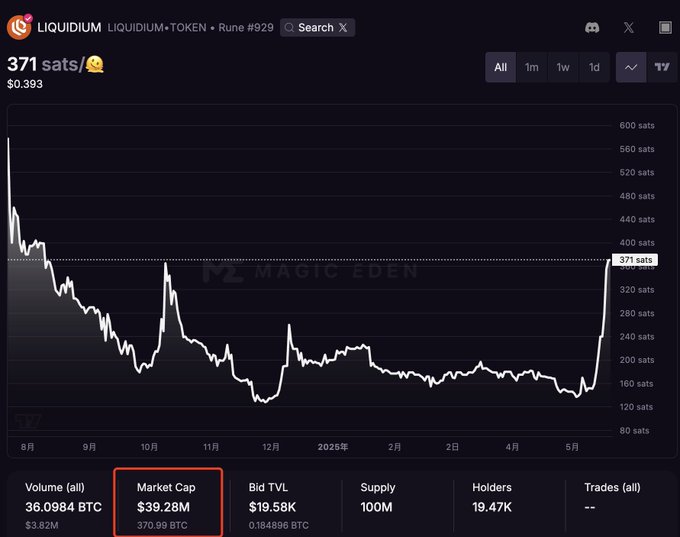This screenshot has height=537, width=680.
Task: Select the 1m time range
Action: point(532,67)
